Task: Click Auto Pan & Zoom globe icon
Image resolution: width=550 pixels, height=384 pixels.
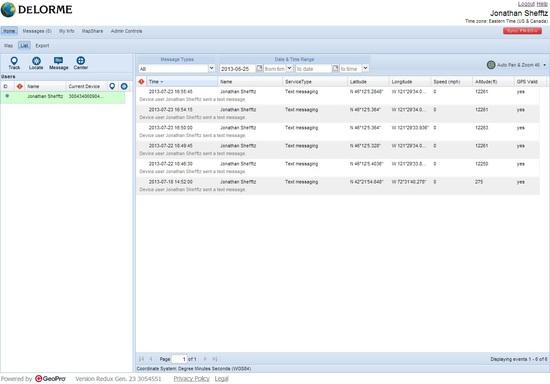Action: [491, 65]
